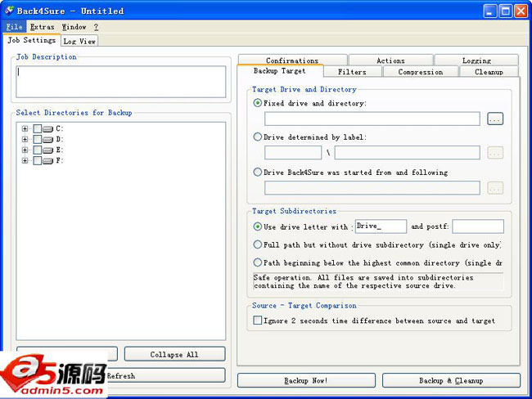Click the Refresh button

pos(121,375)
